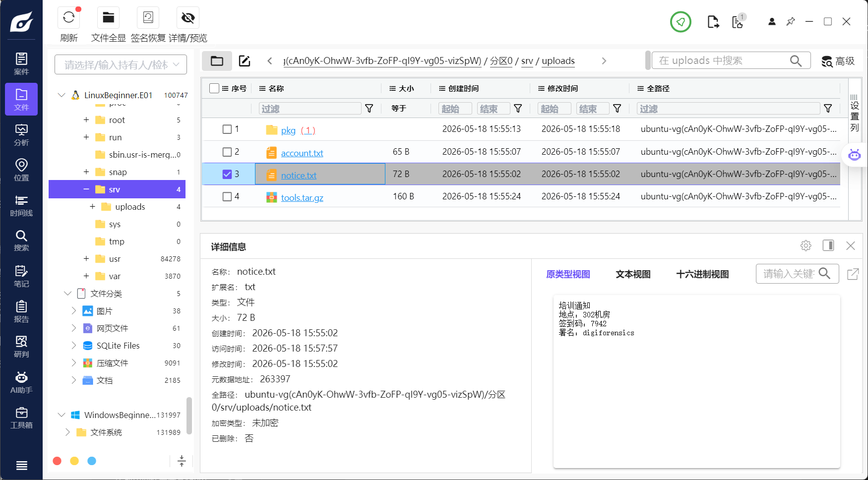This screenshot has height=480, width=868.
Task: Open details panel settings gear
Action: [x=806, y=245]
